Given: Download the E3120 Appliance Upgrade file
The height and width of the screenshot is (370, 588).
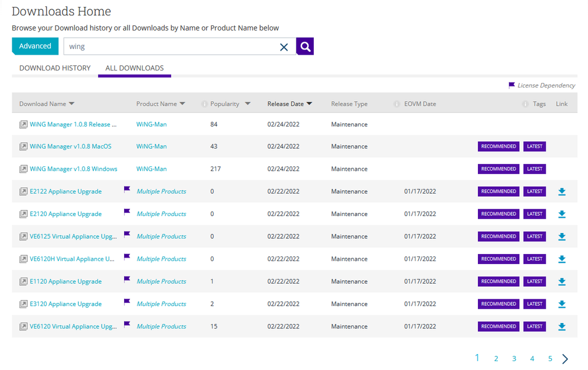Looking at the screenshot, I should pyautogui.click(x=562, y=304).
